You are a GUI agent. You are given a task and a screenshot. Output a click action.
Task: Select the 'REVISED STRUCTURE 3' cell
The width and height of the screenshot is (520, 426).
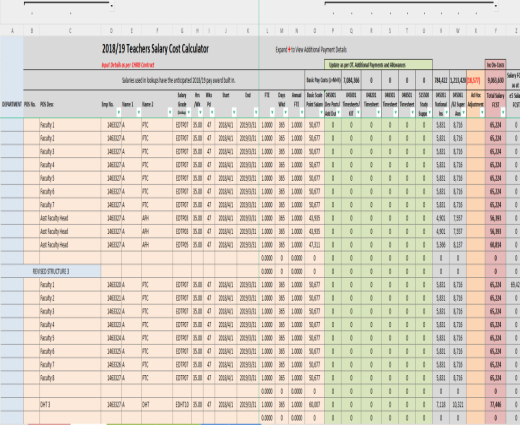coord(51,271)
